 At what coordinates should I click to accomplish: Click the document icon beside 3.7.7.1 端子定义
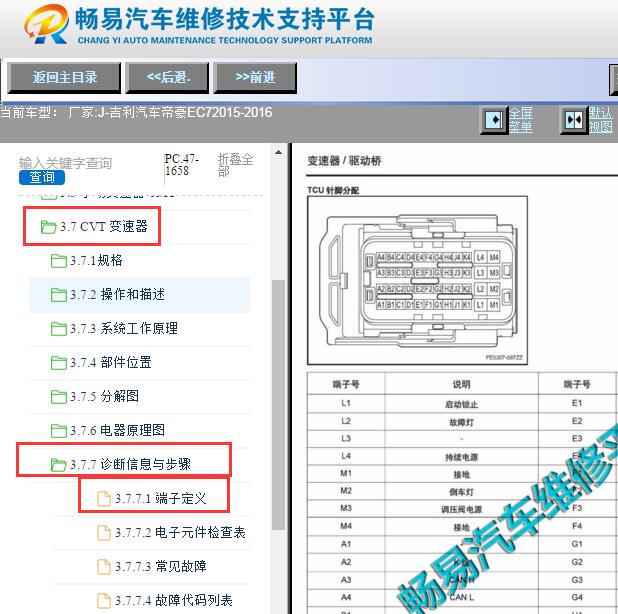pos(104,499)
